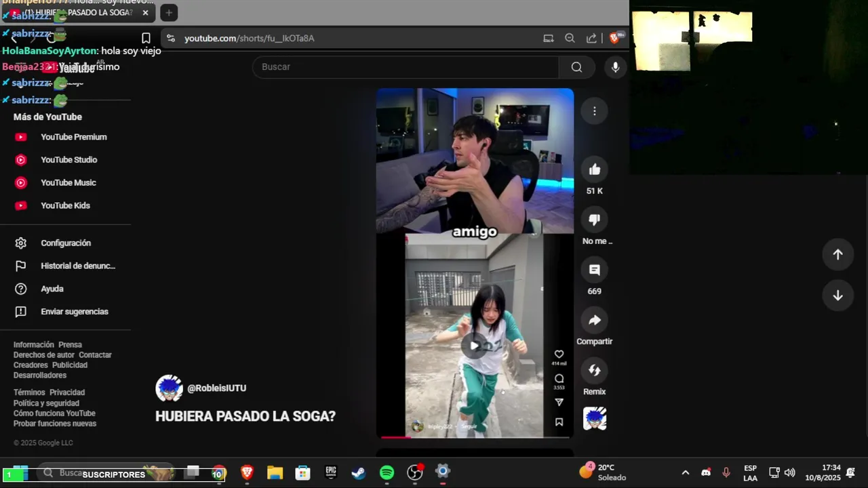Open the Creadores footer link
Viewport: 868px width, 488px height.
31,365
